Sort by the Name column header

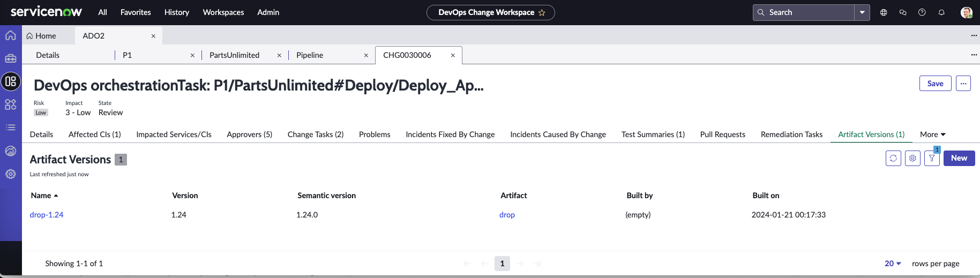pyautogui.click(x=44, y=196)
